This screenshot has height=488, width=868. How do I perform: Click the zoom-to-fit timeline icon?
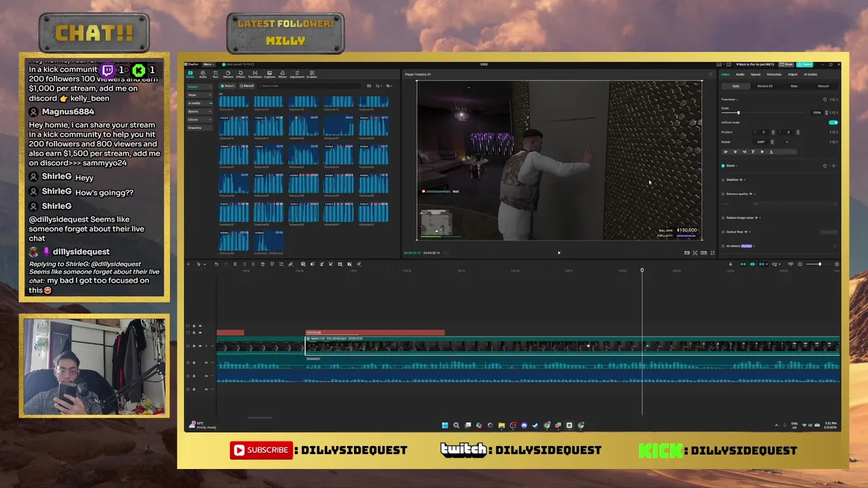tap(837, 264)
